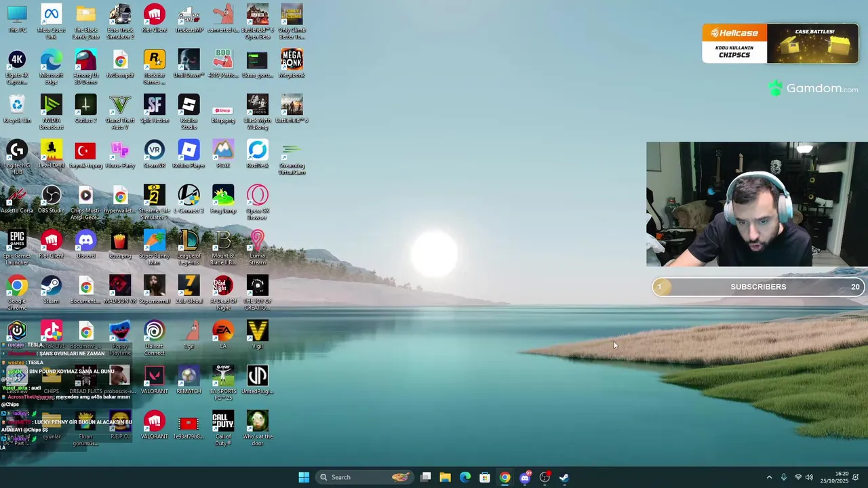This screenshot has width=868, height=488.
Task: Launch Assetto Corsa
Action: tap(17, 200)
